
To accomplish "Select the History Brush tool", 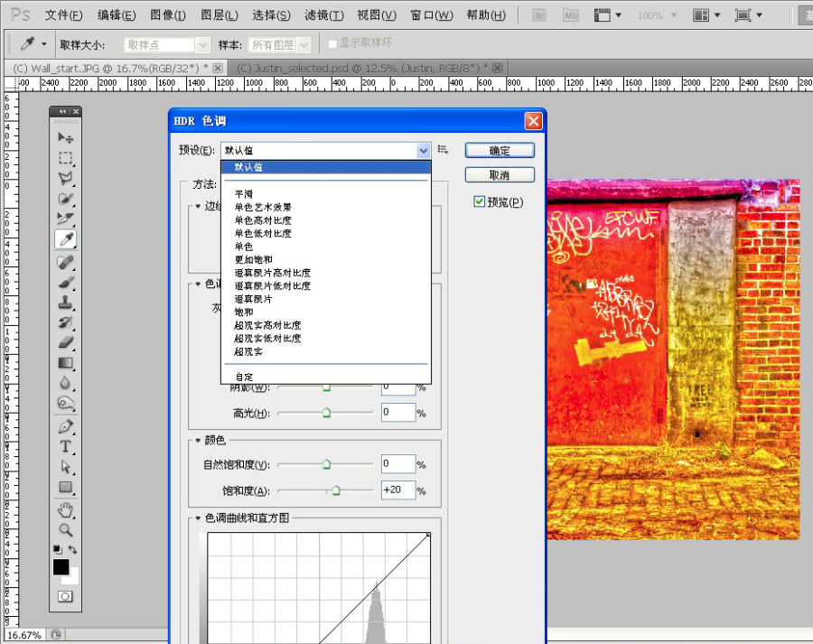I will pos(65,322).
